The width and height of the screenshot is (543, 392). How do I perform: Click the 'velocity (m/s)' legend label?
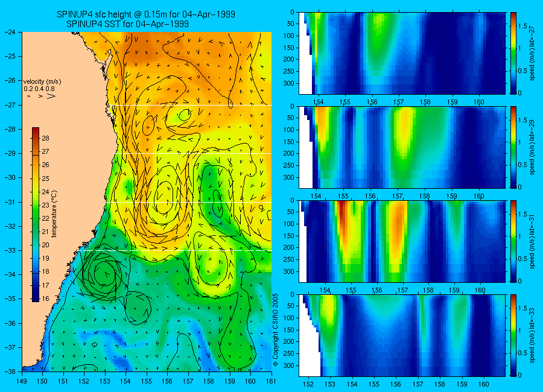pyautogui.click(x=42, y=82)
